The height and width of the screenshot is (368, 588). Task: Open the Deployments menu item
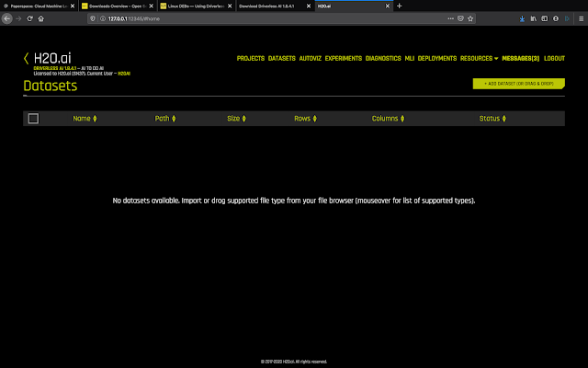[437, 59]
